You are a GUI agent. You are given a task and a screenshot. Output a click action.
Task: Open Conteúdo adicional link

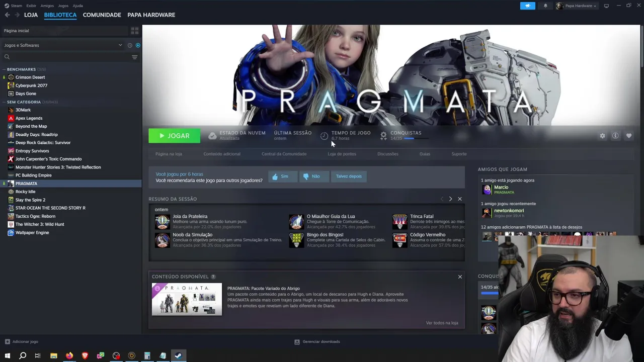[x=222, y=154]
